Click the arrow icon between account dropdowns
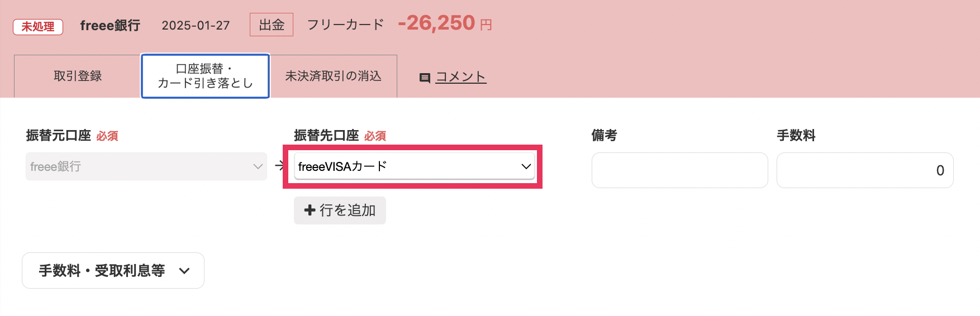This screenshot has height=316, width=980. pyautogui.click(x=279, y=166)
